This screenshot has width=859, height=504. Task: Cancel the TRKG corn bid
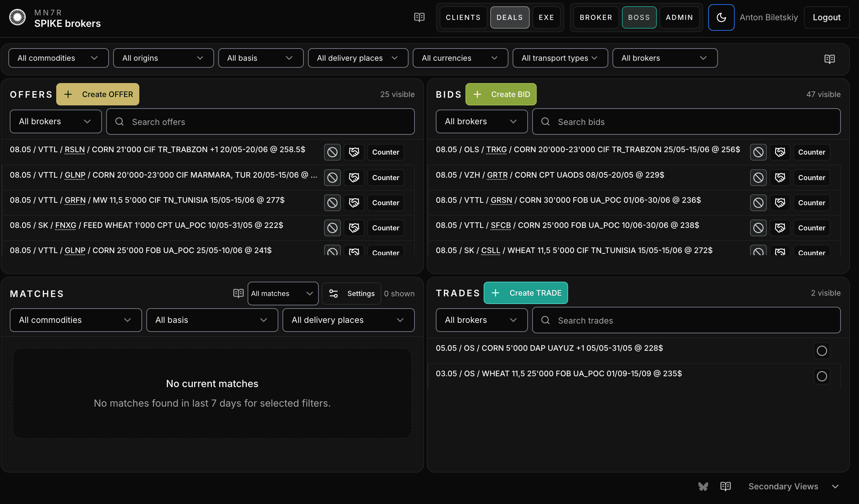click(758, 152)
